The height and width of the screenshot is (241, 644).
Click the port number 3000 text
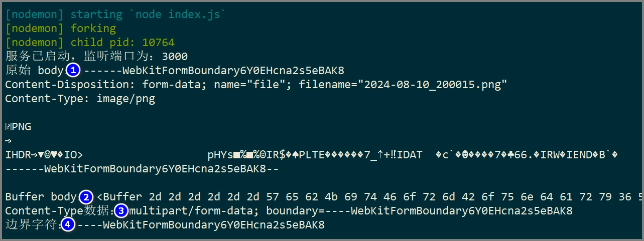(175, 56)
